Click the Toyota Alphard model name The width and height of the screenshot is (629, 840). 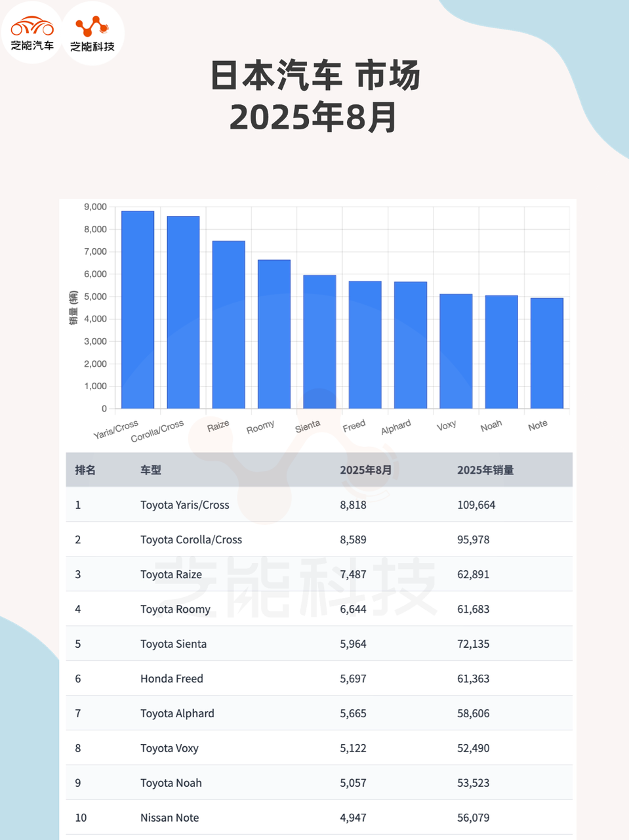point(177,713)
